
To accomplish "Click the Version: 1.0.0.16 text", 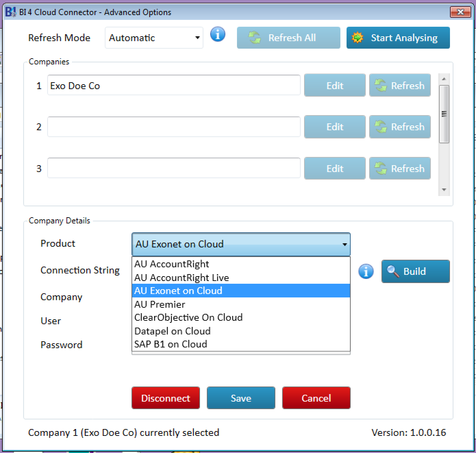I will click(409, 432).
